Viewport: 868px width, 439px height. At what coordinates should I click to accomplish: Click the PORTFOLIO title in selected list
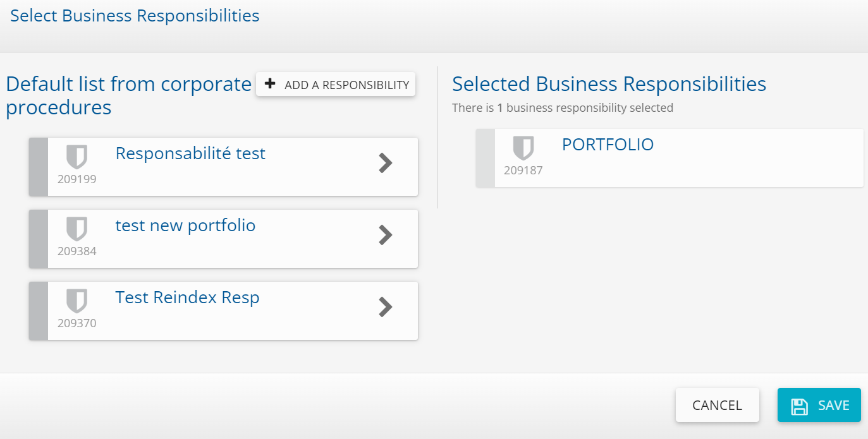(x=608, y=145)
